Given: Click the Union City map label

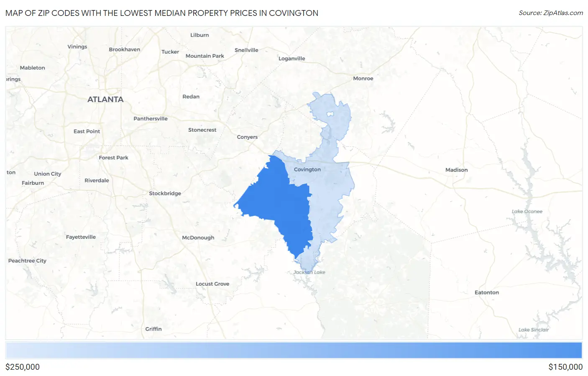Looking at the screenshot, I should 48,174.
